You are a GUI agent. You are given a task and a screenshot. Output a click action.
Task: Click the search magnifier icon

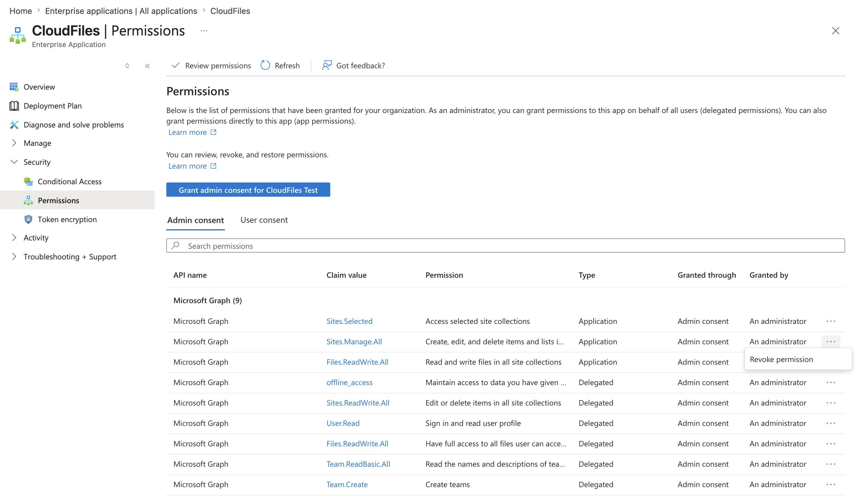click(175, 245)
